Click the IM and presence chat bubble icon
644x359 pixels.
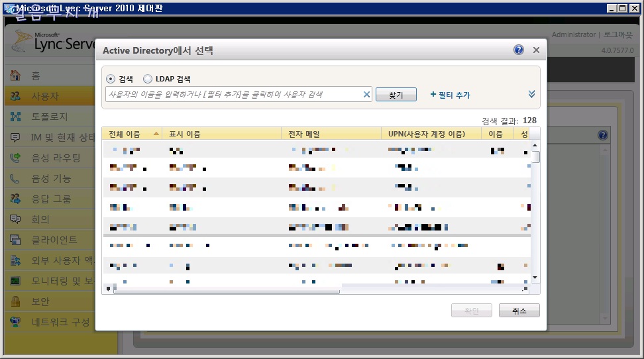[x=15, y=137]
